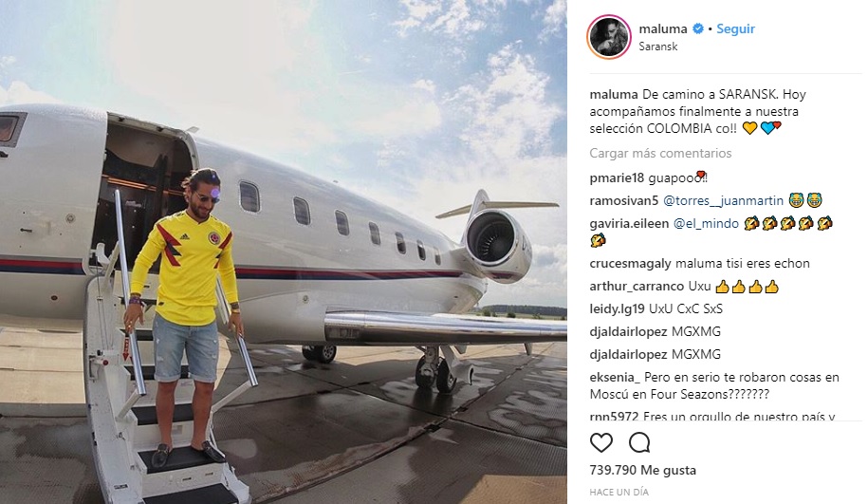The width and height of the screenshot is (868, 504).
Task: Open the @torres__juanmartin mention
Action: click(723, 200)
